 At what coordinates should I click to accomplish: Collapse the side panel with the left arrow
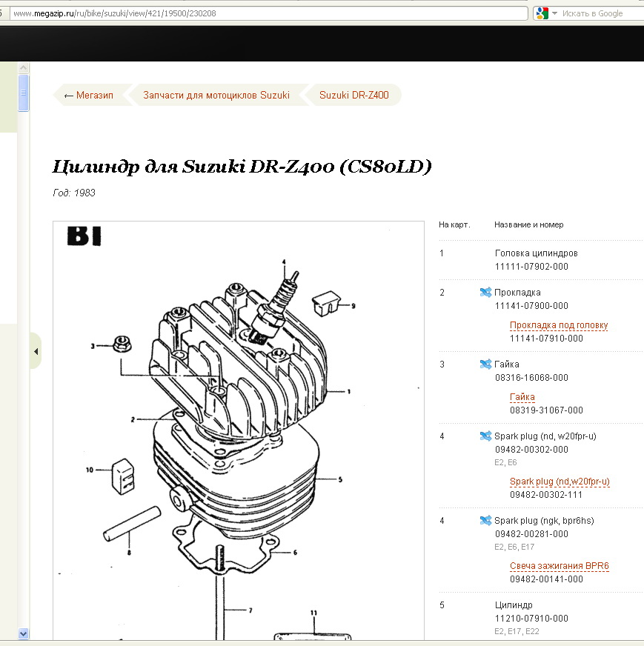coord(36,351)
